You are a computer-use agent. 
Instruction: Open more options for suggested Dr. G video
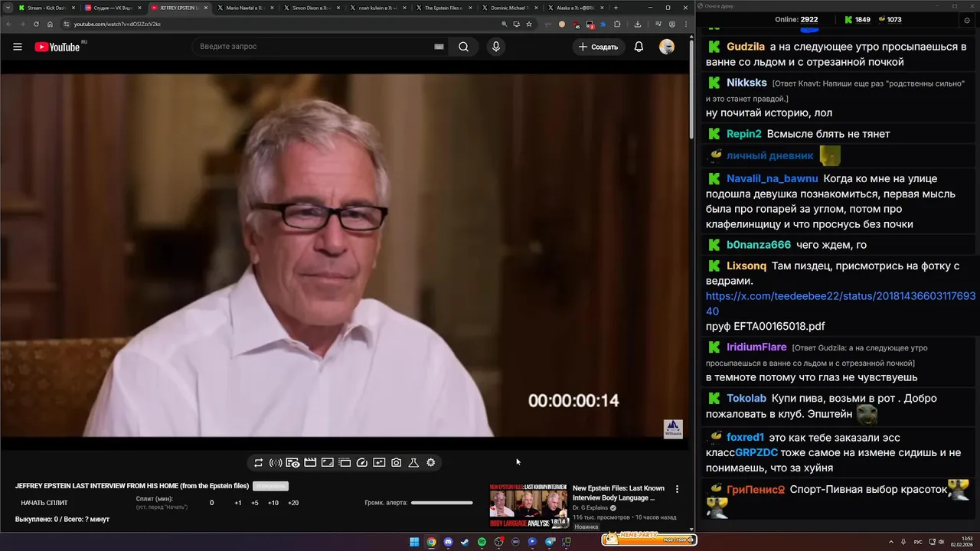[677, 489]
